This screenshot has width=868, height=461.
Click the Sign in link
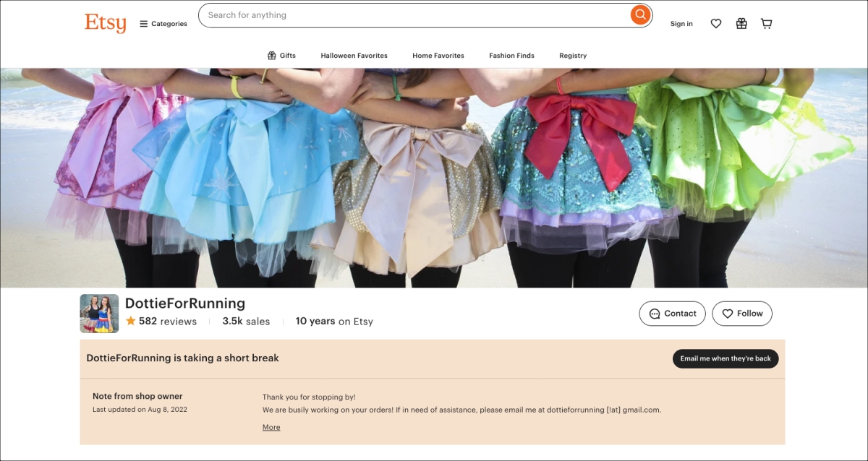(681, 24)
